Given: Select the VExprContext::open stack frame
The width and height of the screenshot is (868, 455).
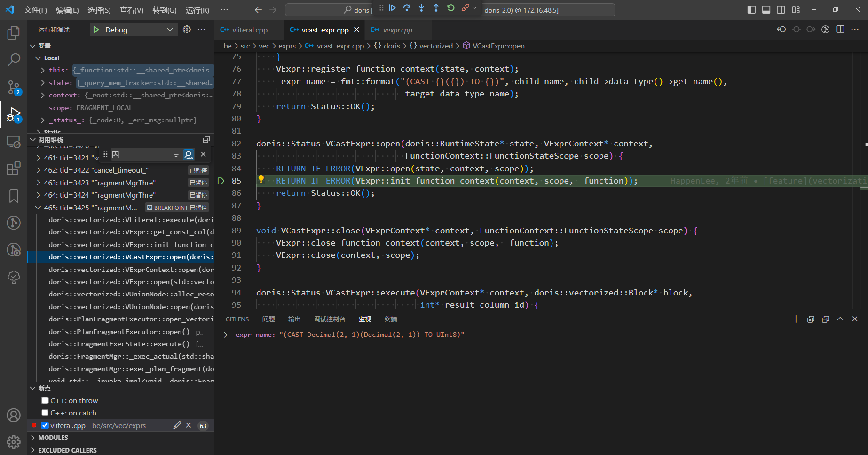Looking at the screenshot, I should pyautogui.click(x=131, y=270).
